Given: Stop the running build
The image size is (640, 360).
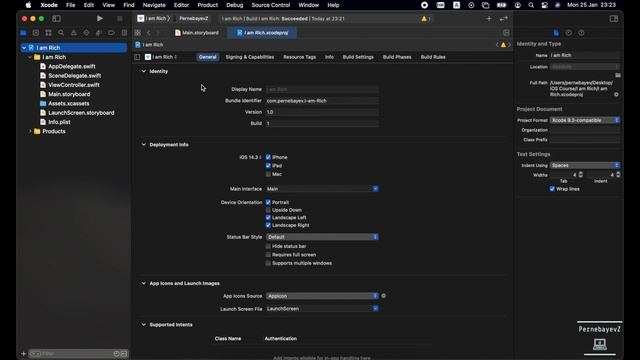Looking at the screenshot, I should tap(120, 18).
